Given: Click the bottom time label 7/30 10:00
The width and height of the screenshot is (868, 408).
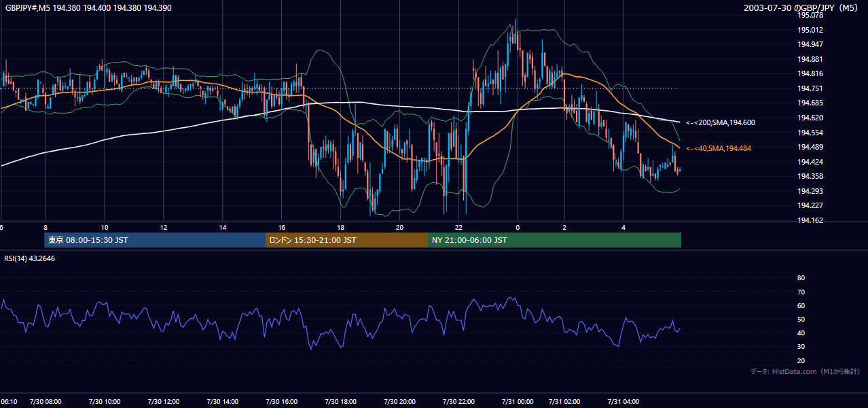Looking at the screenshot, I should click(x=105, y=402).
